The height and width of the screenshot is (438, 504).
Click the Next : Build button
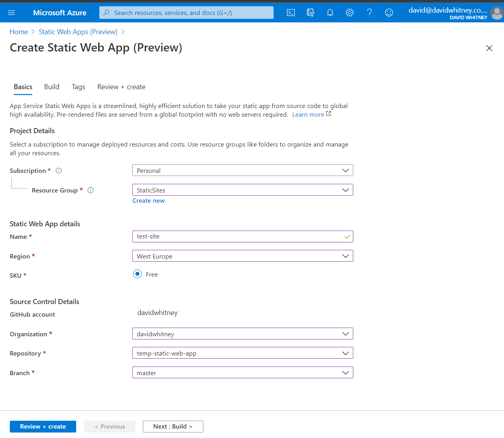click(173, 427)
